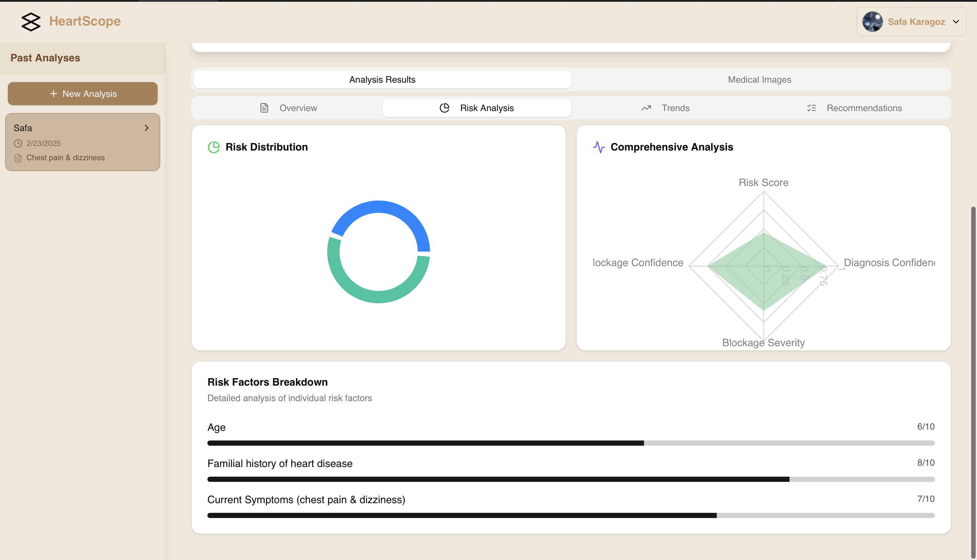Click Safa Karagoz's profile avatar
Image resolution: width=977 pixels, height=560 pixels.
pyautogui.click(x=872, y=22)
